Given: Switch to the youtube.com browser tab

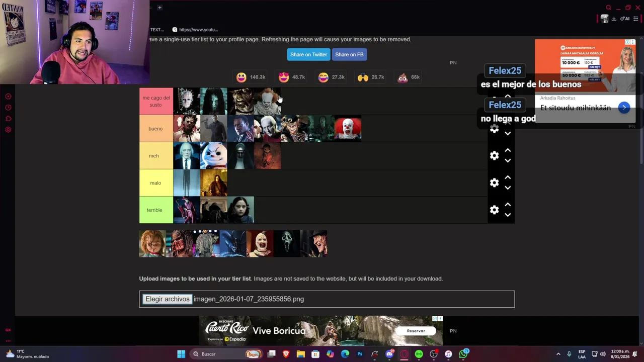Looking at the screenshot, I should pos(195,30).
